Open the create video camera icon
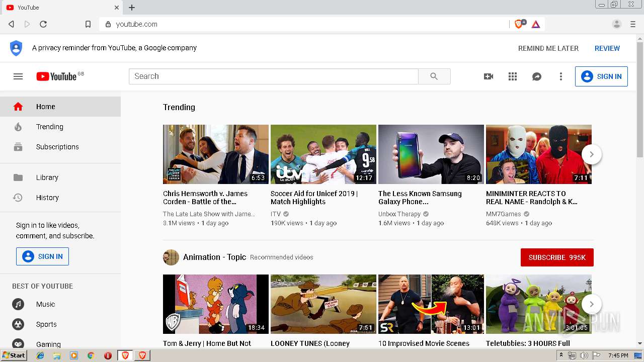644x362 pixels. (489, 76)
